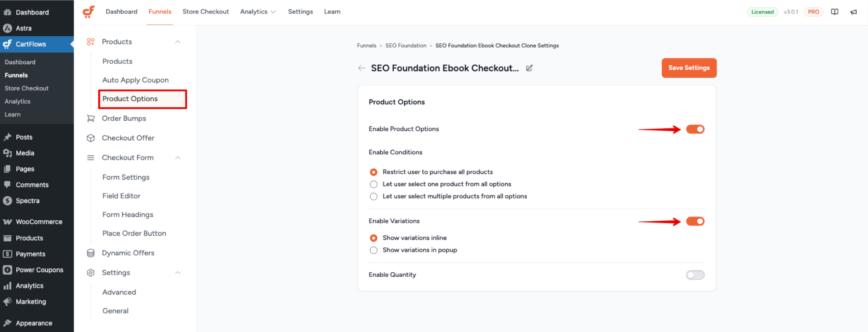The image size is (868, 332).
Task: Open Store Checkout in WordPress CartFlows submenu
Action: (27, 88)
